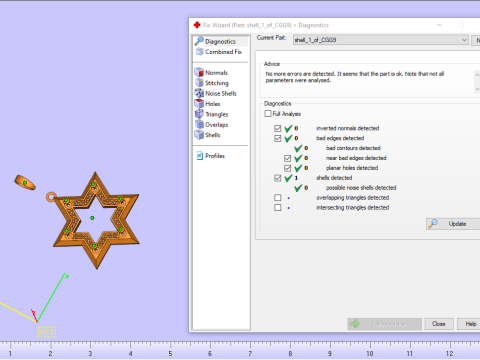480x360 pixels.
Task: Click the green check beside near bad edges
Action: coord(298,158)
